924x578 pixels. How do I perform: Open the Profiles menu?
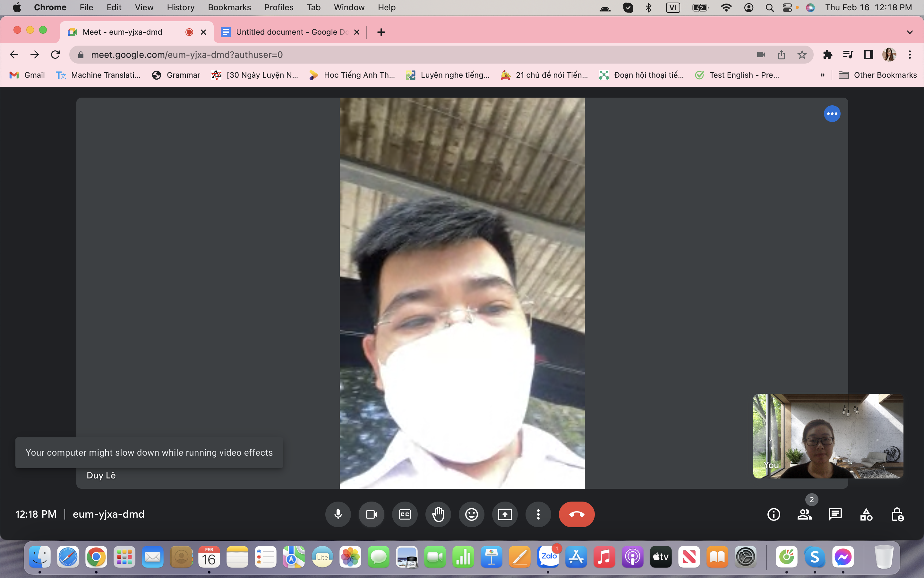click(x=279, y=8)
